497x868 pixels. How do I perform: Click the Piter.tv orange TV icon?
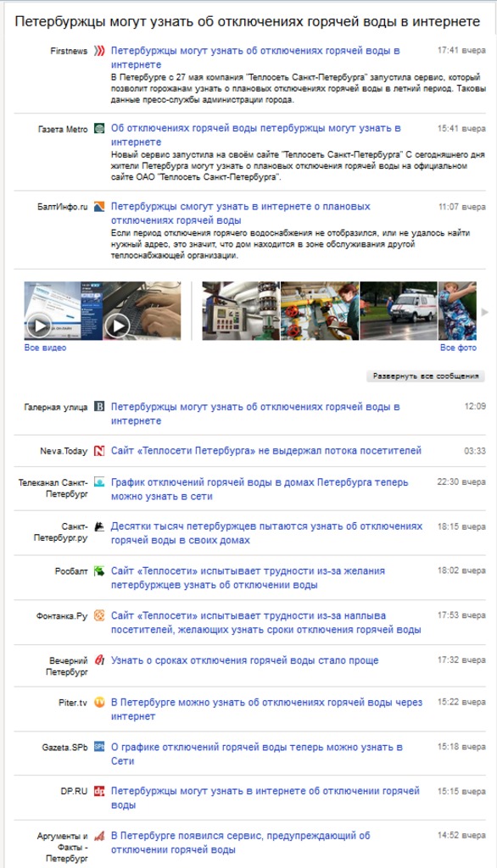click(x=99, y=703)
